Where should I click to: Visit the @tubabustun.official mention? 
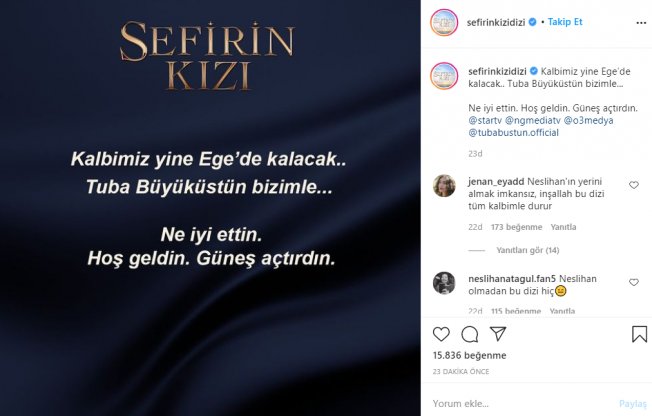(514, 133)
